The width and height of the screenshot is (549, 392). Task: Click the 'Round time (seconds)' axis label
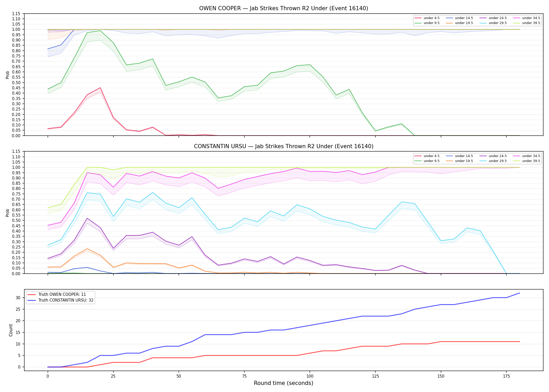click(x=283, y=383)
